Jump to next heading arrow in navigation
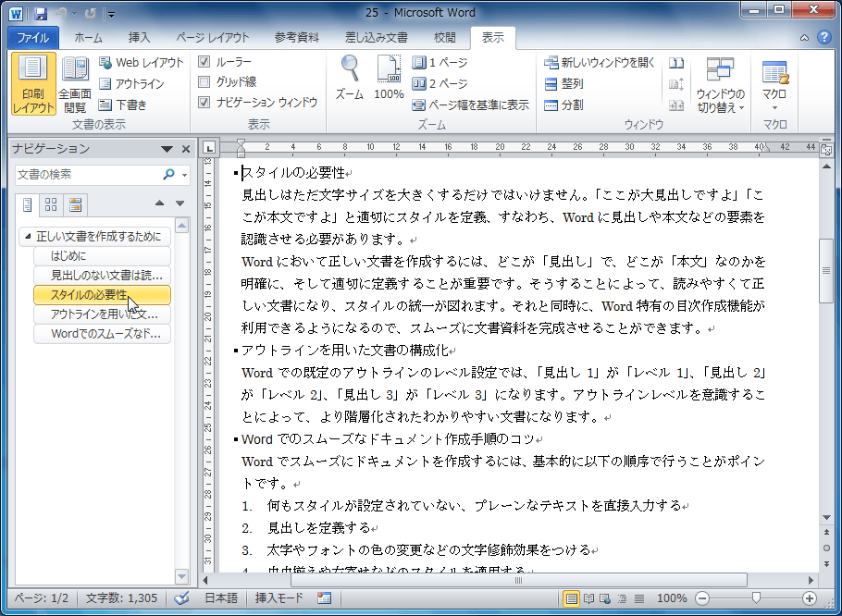The image size is (842, 616). (x=180, y=203)
